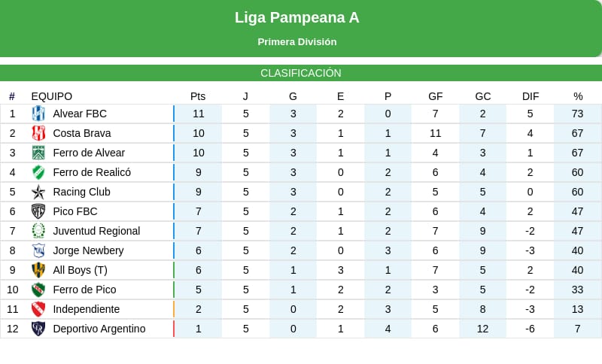
Task: Open the Ferro de Pico team name
Action: coord(84,290)
